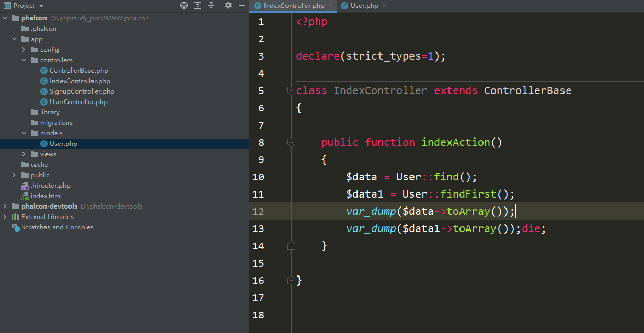Image resolution: width=644 pixels, height=333 pixels.
Task: Expand External Libraries node
Action: [x=5, y=216]
